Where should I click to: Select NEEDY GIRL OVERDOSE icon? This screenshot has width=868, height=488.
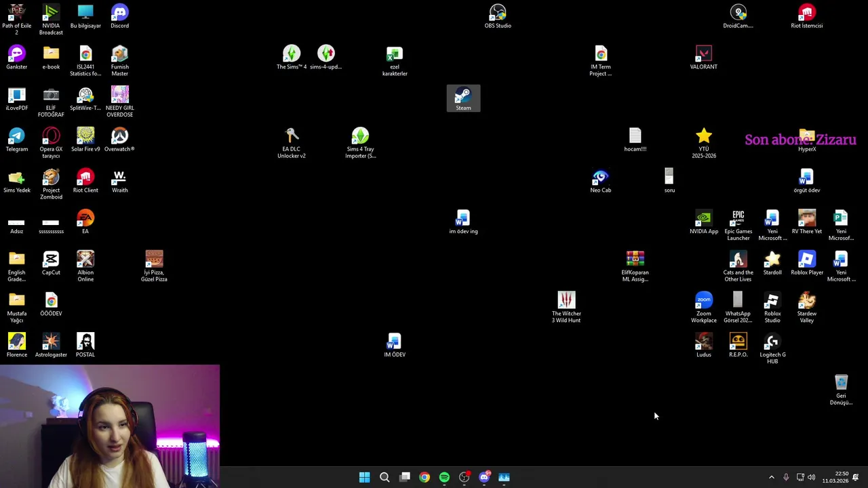point(119,102)
